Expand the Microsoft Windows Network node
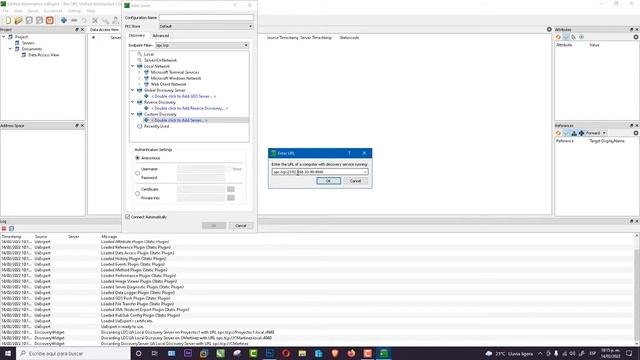This screenshot has width=640, height=360. [139, 78]
